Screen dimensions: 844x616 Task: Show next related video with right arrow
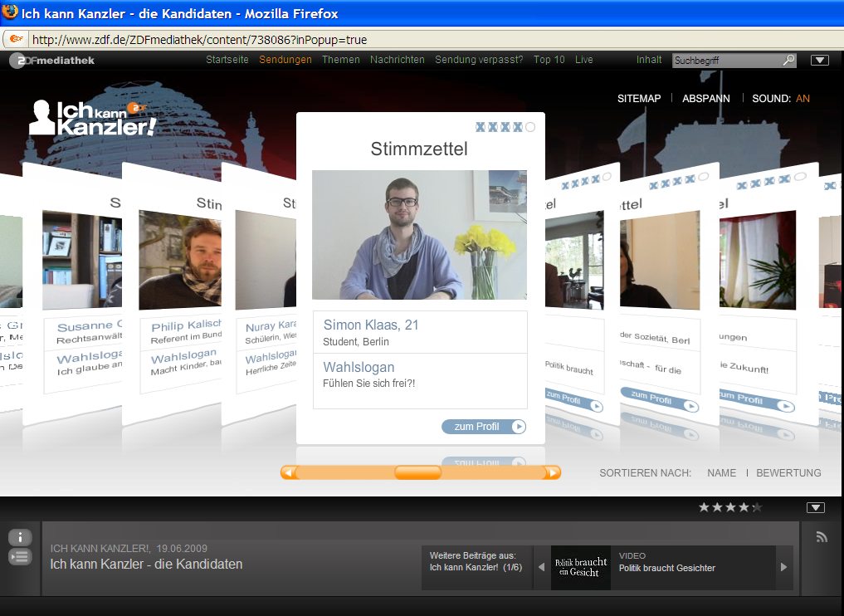[x=783, y=567]
